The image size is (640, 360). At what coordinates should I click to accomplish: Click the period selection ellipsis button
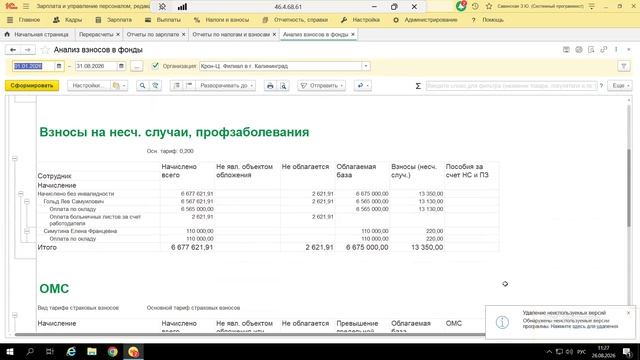click(x=137, y=66)
